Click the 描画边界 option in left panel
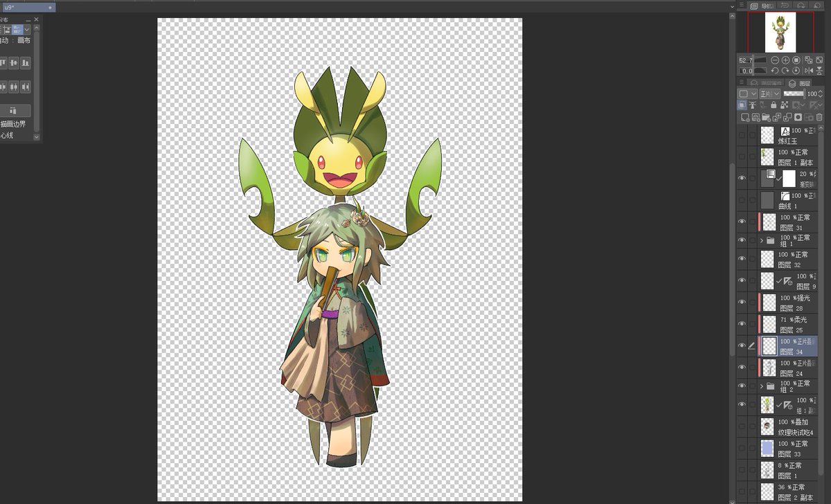 (13, 124)
